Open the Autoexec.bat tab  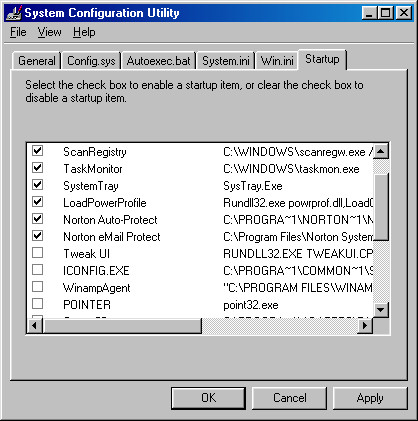(159, 61)
